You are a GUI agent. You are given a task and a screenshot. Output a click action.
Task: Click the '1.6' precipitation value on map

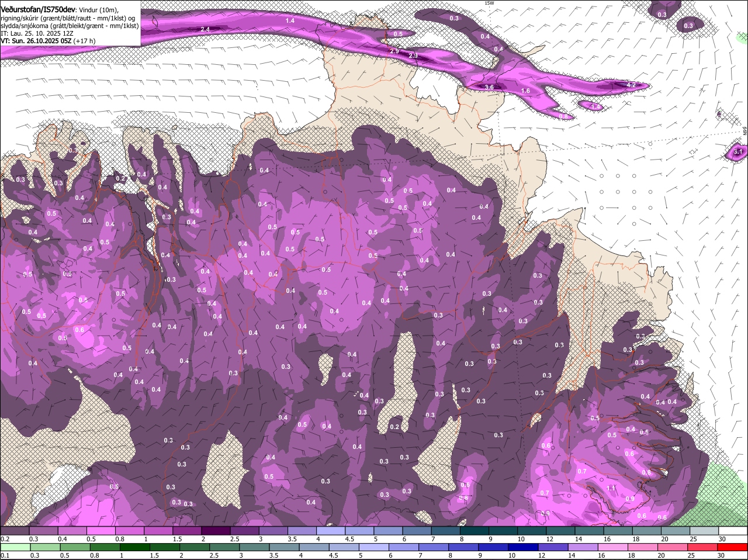[x=525, y=91]
